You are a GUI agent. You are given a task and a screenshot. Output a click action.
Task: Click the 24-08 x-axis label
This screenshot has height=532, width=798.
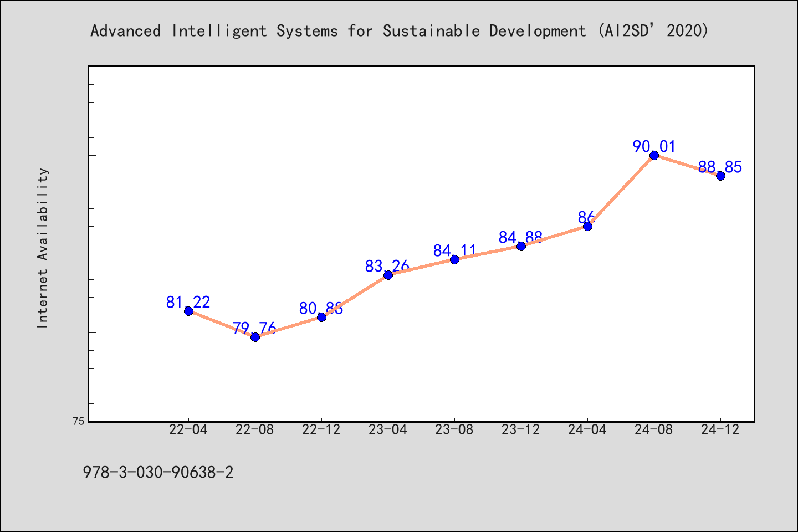tap(654, 429)
